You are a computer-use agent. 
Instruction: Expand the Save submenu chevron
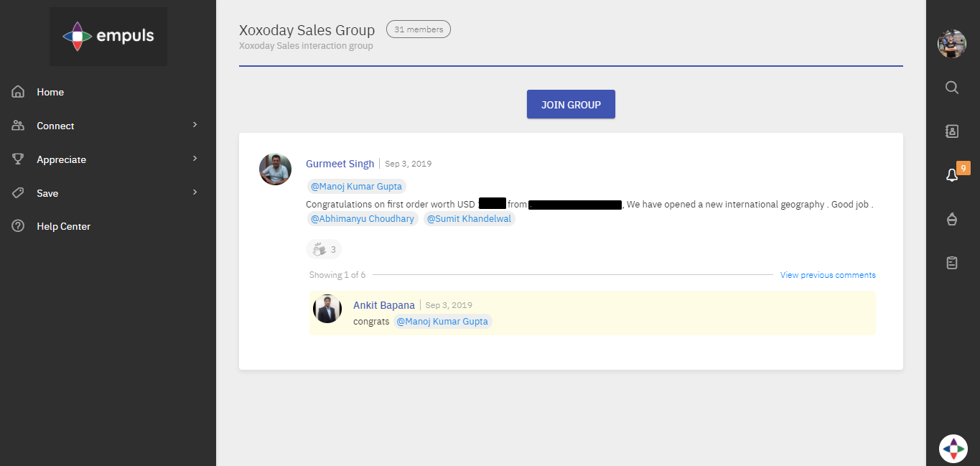195,192
